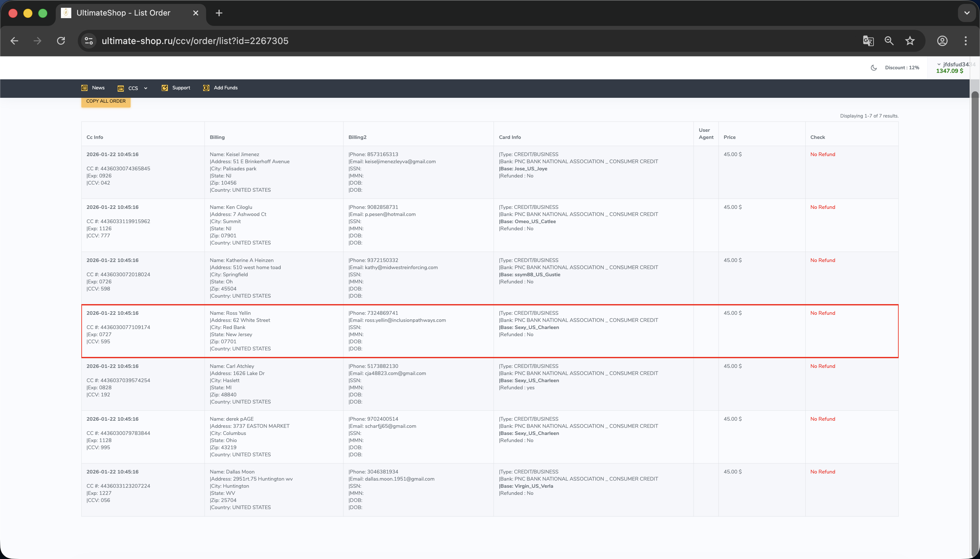980x559 pixels.
Task: Click the browser back arrow
Action: [x=15, y=41]
